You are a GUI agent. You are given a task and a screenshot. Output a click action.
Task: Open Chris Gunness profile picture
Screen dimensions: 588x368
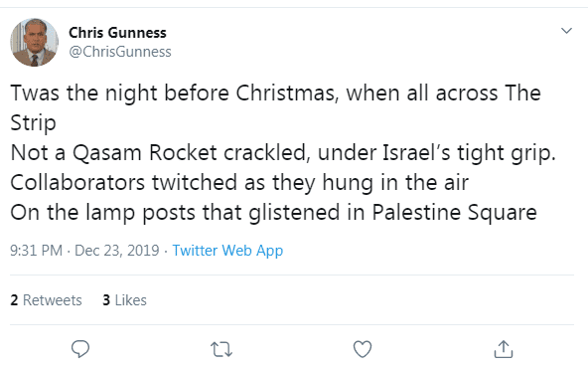34,42
